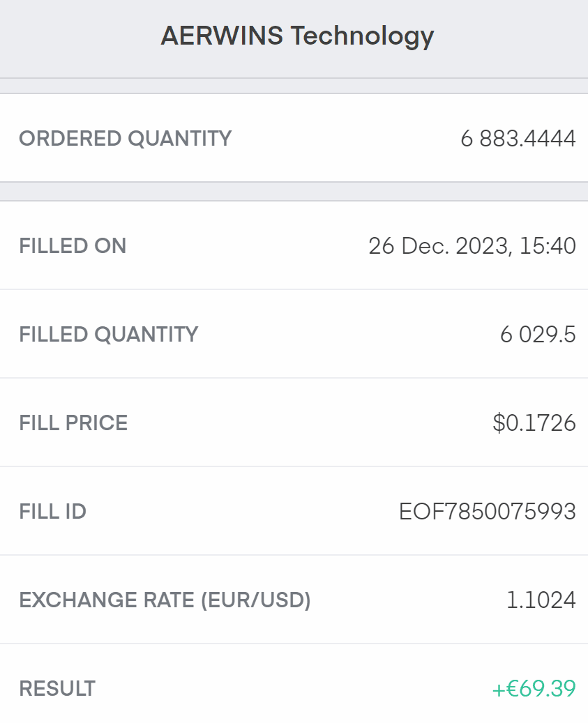Select the filled quantity value 6 029.5
Screen dimensions: 588x723
coord(538,335)
